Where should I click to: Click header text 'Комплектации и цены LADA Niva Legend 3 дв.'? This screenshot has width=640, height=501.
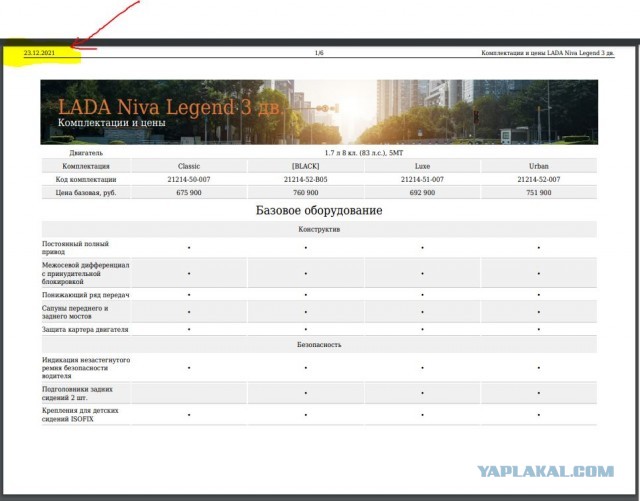(548, 53)
